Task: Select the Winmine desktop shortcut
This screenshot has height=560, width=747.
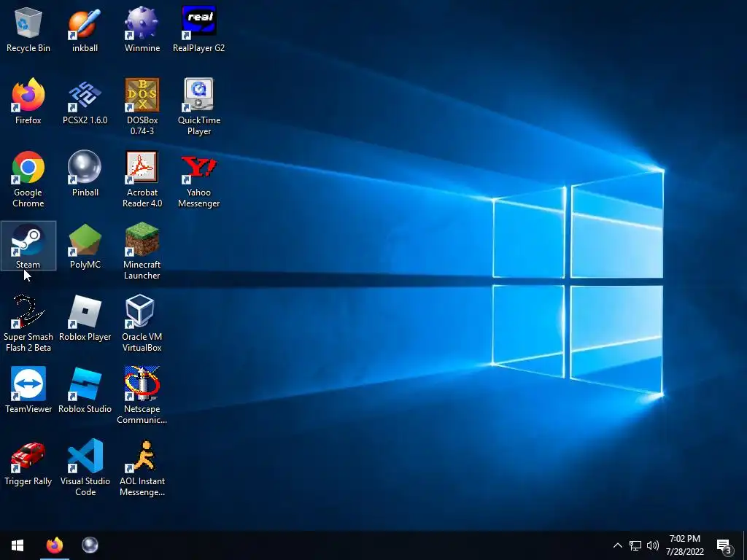Action: pyautogui.click(x=142, y=29)
